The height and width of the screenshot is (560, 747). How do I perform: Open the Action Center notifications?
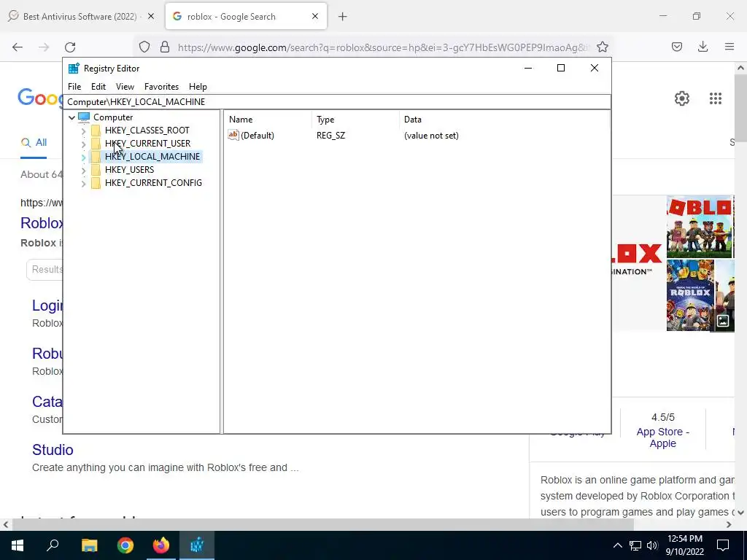point(723,545)
